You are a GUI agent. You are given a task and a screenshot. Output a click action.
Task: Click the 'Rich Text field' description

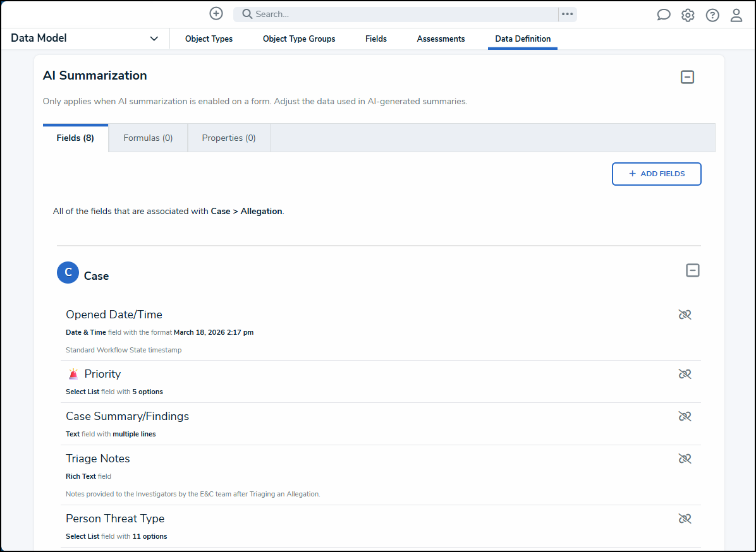click(x=88, y=476)
